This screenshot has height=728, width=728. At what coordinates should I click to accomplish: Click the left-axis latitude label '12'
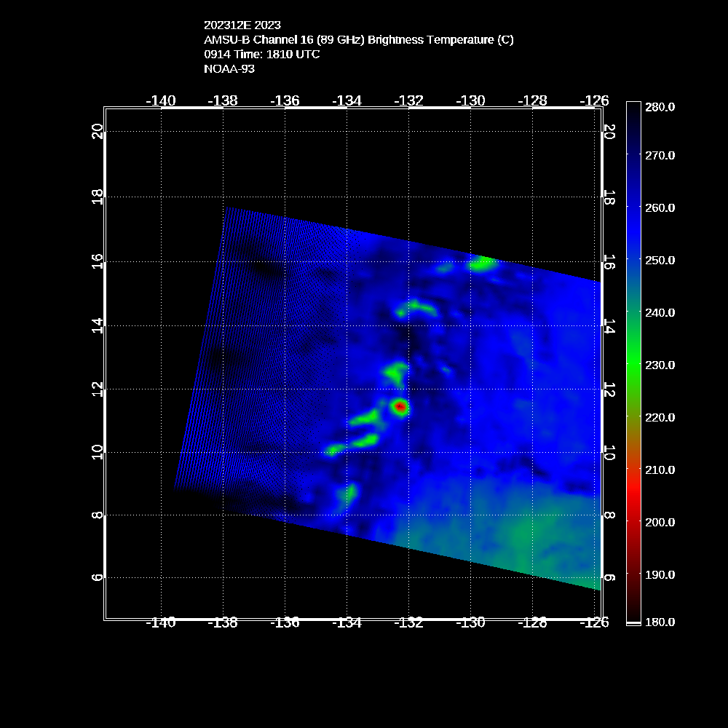point(98,389)
